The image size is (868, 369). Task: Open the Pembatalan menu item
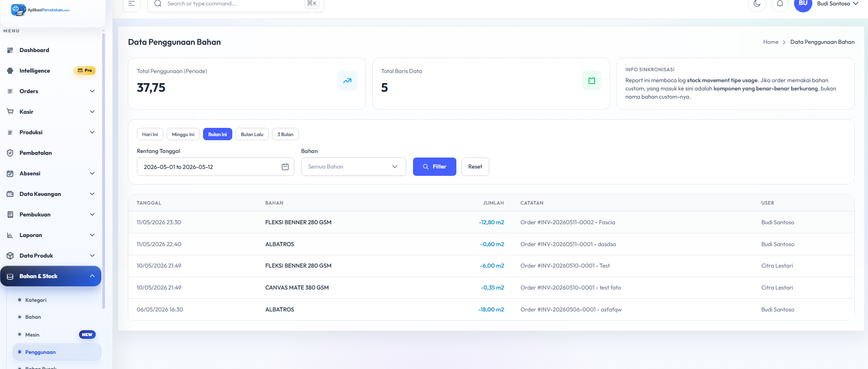point(51,153)
